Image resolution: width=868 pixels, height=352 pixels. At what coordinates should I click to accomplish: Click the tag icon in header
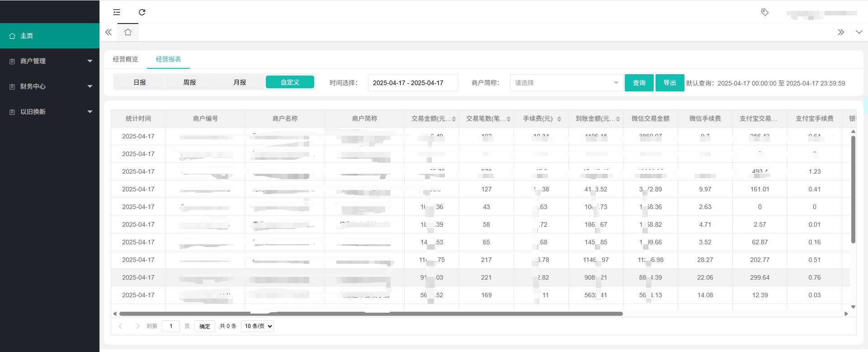(764, 12)
